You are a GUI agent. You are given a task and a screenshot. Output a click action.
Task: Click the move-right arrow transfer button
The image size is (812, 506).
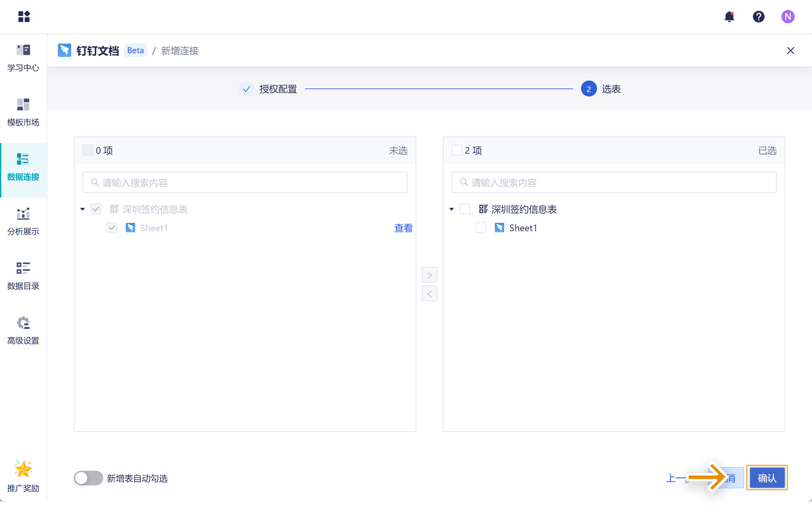click(x=429, y=275)
